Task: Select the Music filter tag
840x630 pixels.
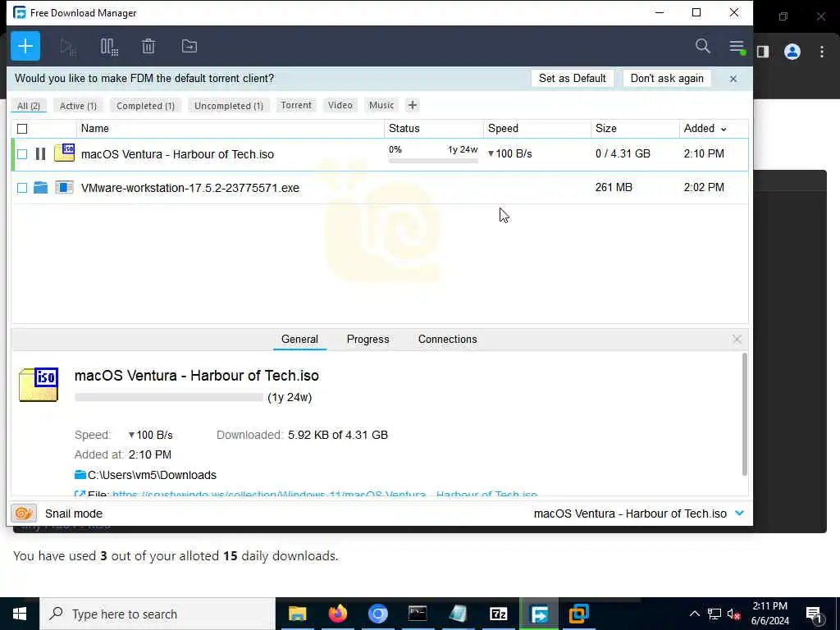Action: pyautogui.click(x=381, y=105)
